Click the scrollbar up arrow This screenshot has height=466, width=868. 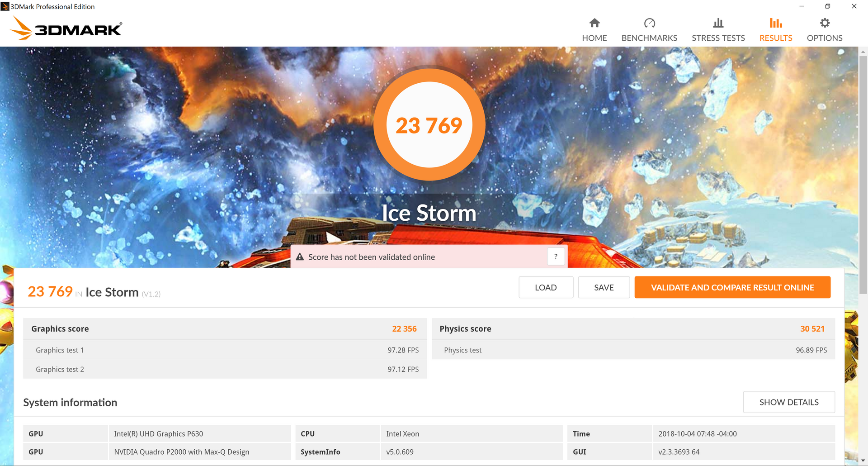click(863, 52)
